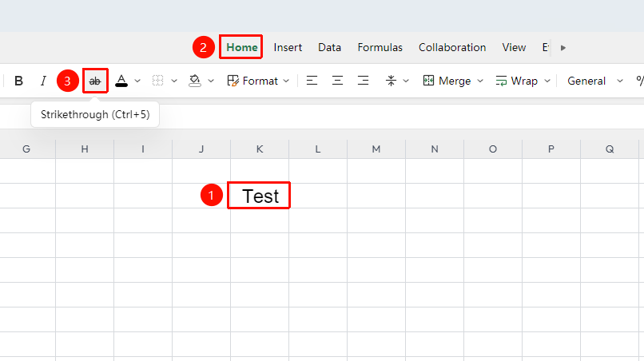Switch to the Insert tab
The image size is (644, 361).
(288, 47)
